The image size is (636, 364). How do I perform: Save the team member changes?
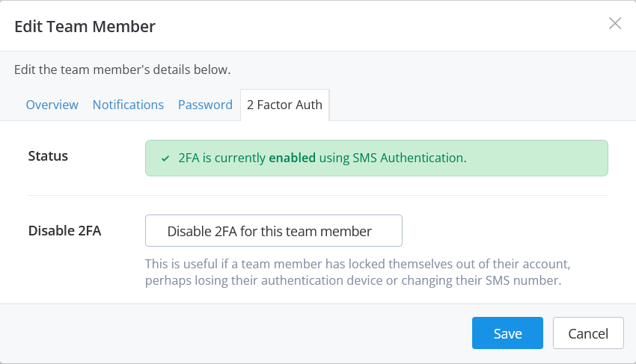click(507, 333)
